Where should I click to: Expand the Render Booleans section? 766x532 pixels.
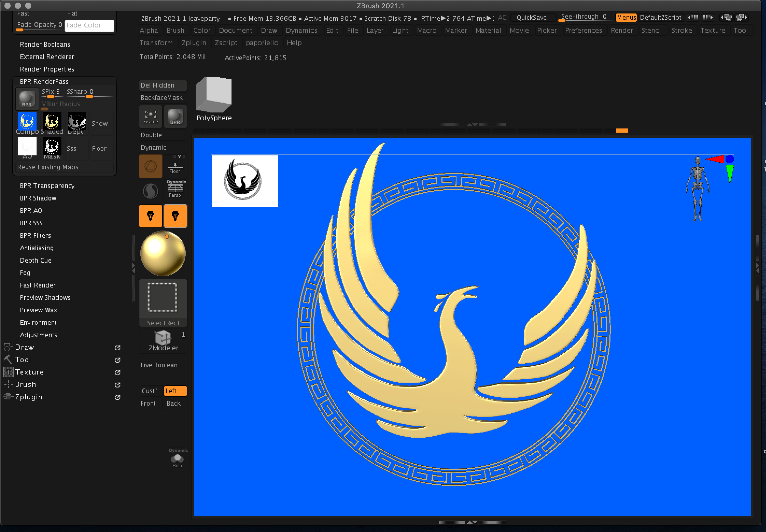[45, 44]
